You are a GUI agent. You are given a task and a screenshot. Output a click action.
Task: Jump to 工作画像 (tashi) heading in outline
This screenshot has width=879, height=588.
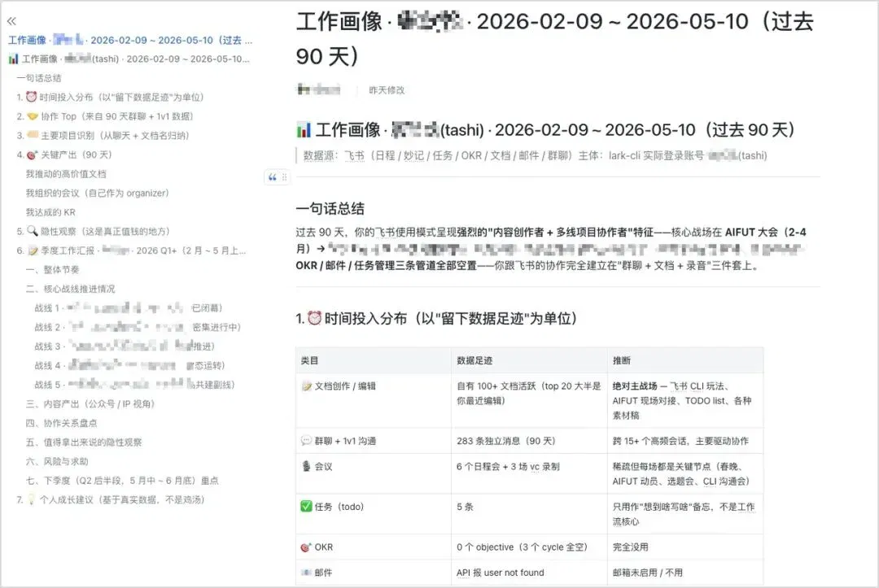(129, 59)
